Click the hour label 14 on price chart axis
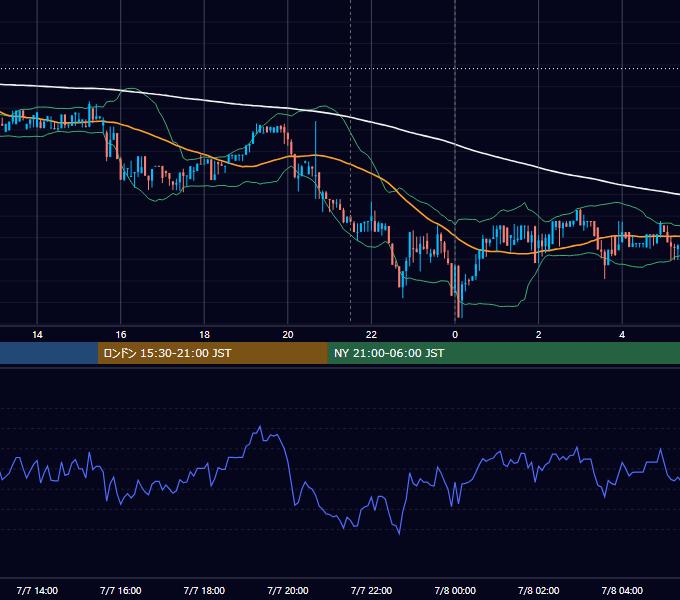Viewport: 680px width, 600px height. click(37, 335)
